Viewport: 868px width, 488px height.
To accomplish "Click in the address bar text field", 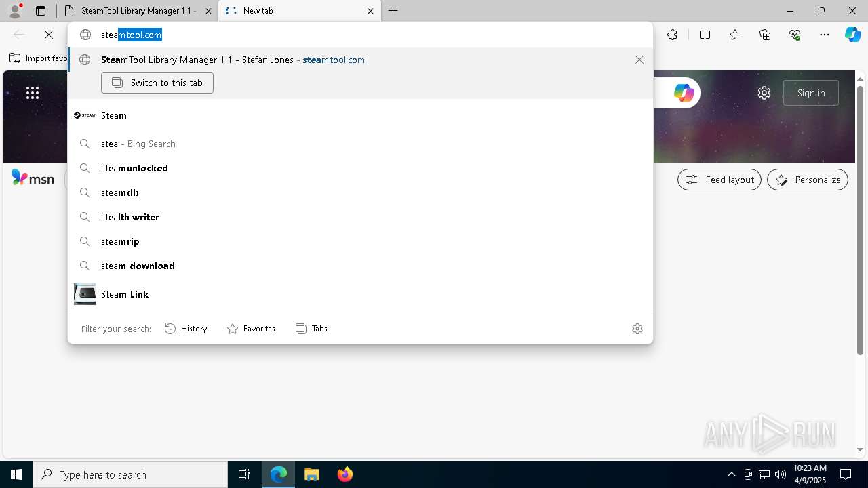I will coord(372,35).
